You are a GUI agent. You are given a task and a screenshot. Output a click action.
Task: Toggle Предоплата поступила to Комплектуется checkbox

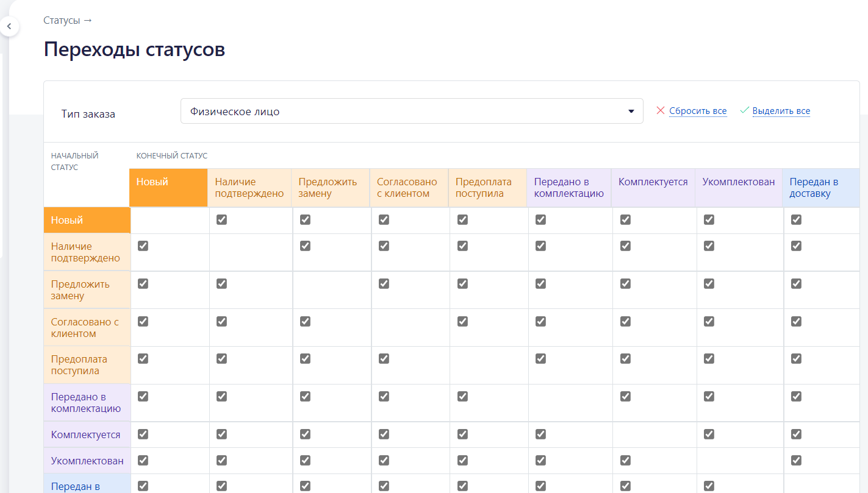tap(625, 358)
